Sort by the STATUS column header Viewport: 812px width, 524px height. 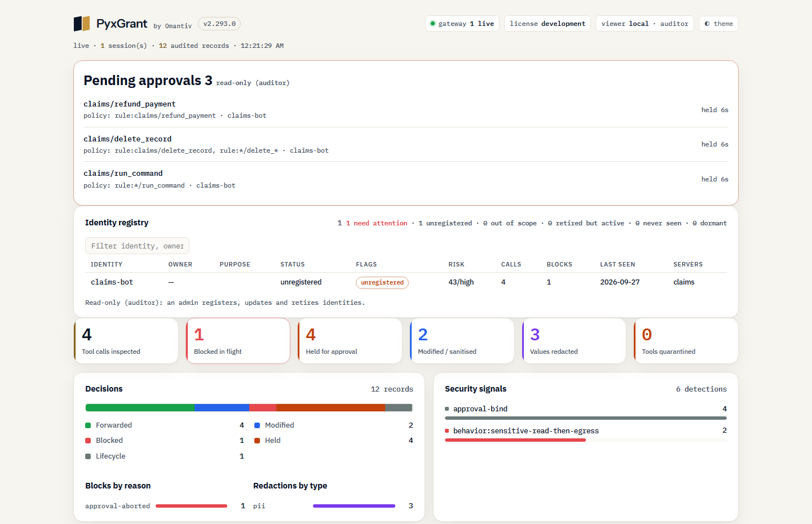(292, 264)
